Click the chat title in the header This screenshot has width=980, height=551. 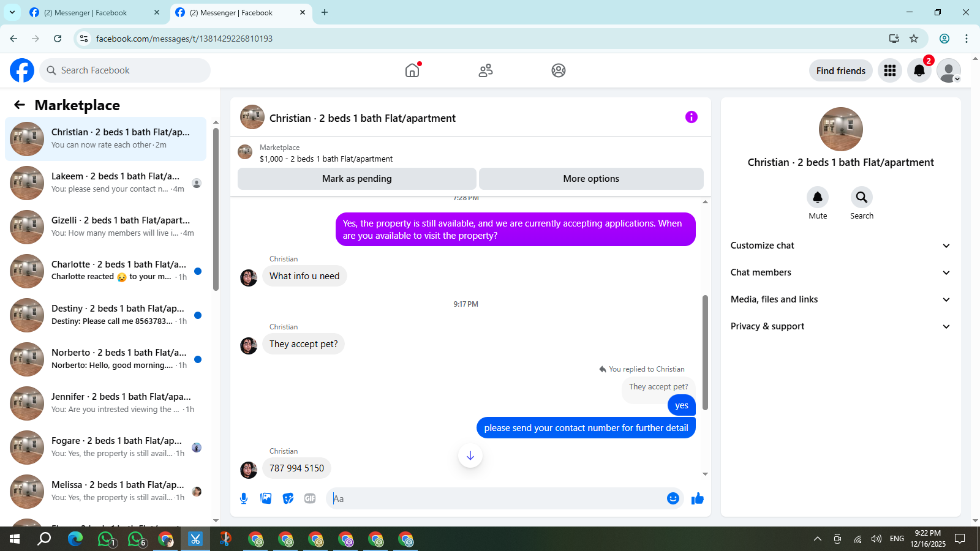[363, 118]
